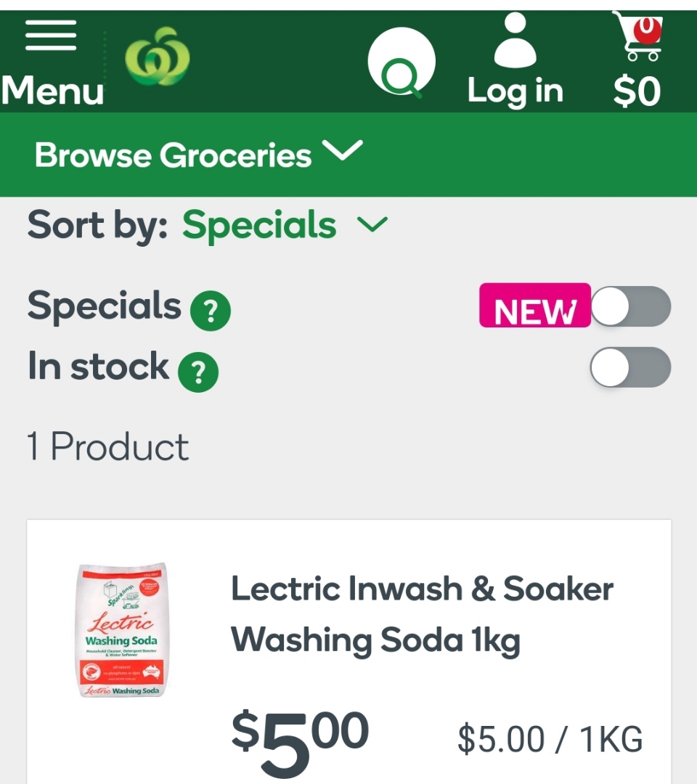Screen dimensions: 697x784
Task: Enable the Specials toggle switch
Action: pyautogui.click(x=630, y=306)
